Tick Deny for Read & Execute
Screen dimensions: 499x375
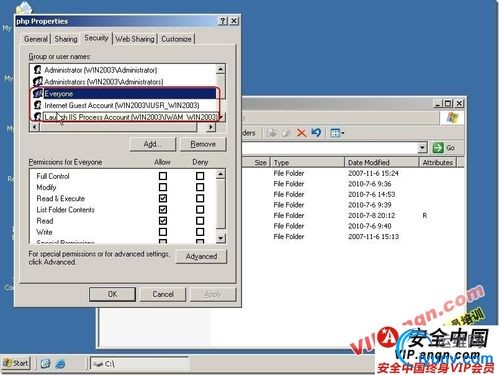(x=200, y=198)
